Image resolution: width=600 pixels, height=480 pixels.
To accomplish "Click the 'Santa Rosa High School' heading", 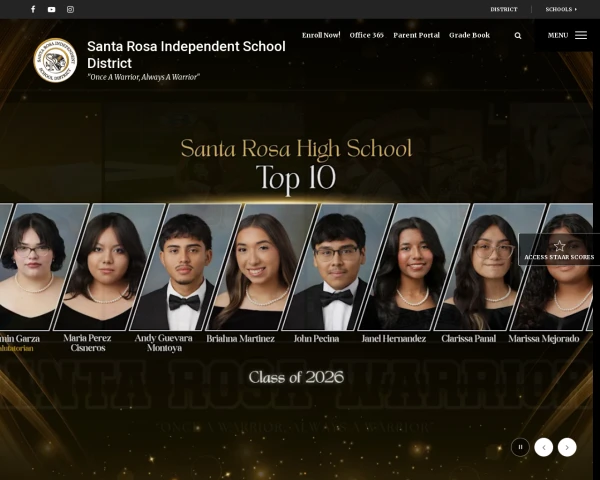I will [296, 149].
